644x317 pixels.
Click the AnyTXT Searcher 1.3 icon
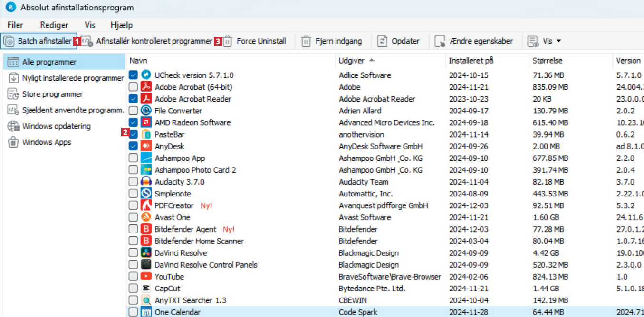[146, 300]
